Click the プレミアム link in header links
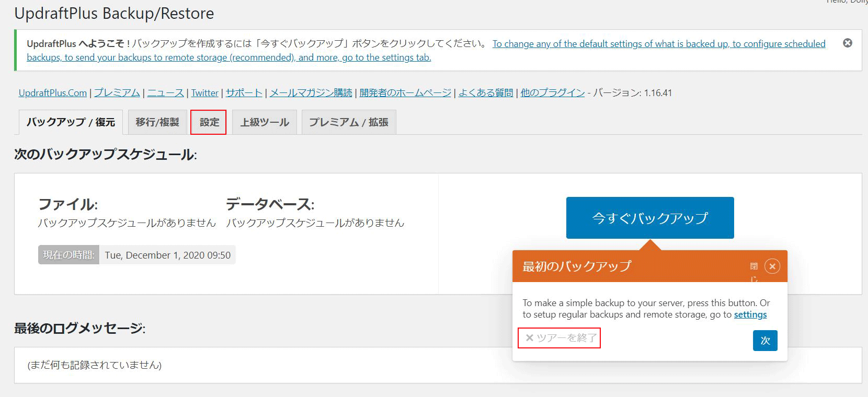Screen dimensions: 868x397 [x=117, y=93]
